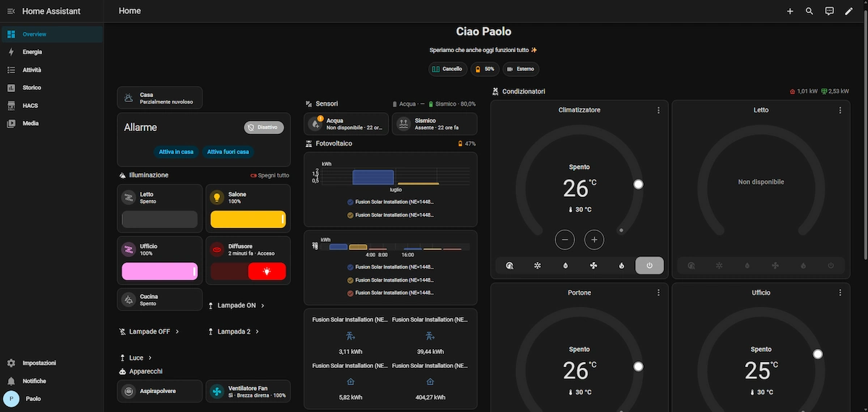Image resolution: width=868 pixels, height=412 pixels.
Task: Set Climatizzatore to auto mode icon
Action: [510, 266]
